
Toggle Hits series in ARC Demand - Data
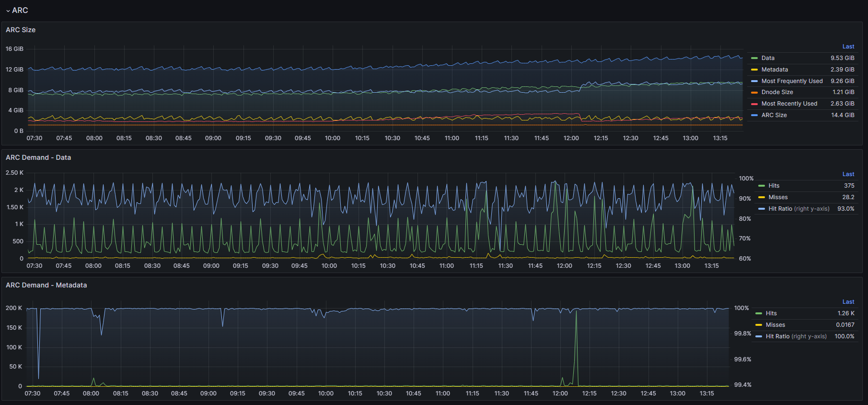pyautogui.click(x=774, y=186)
